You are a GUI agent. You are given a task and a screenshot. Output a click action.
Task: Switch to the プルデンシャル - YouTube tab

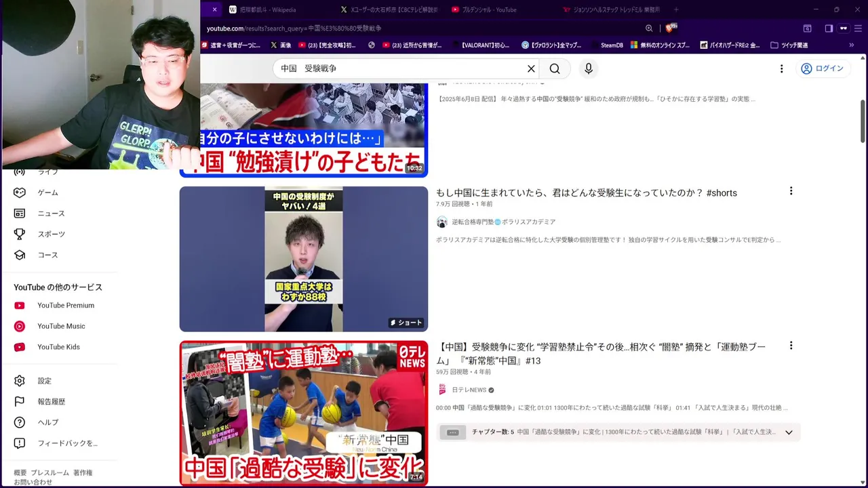point(484,9)
